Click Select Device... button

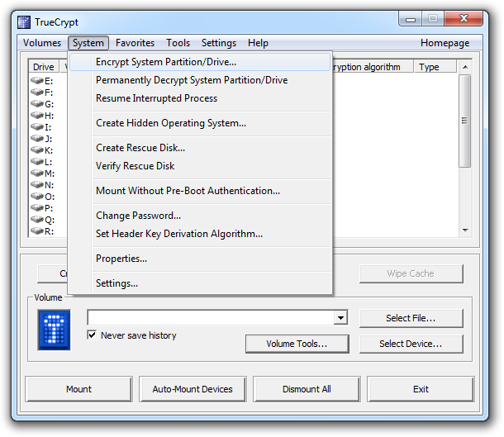click(411, 344)
